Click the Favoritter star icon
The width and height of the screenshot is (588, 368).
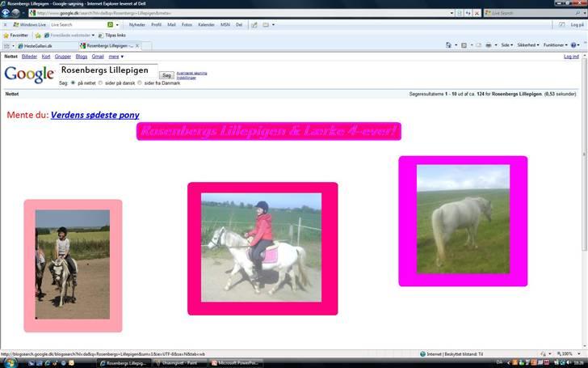coord(6,36)
